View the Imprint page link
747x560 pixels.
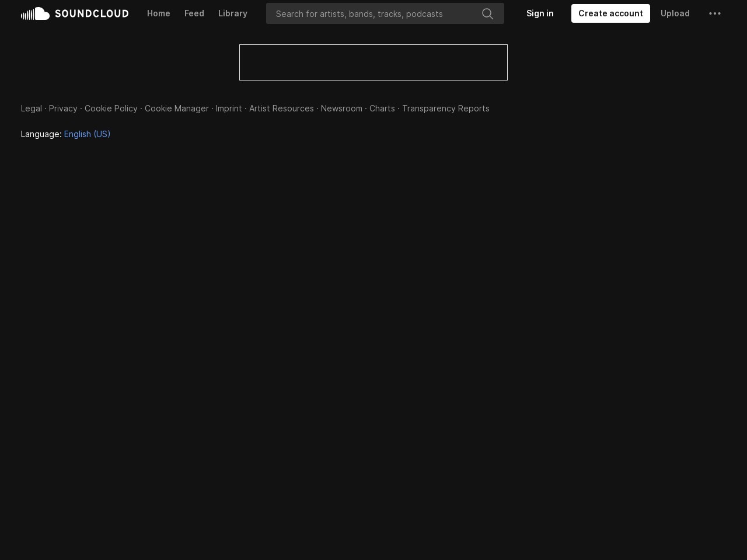tap(229, 108)
